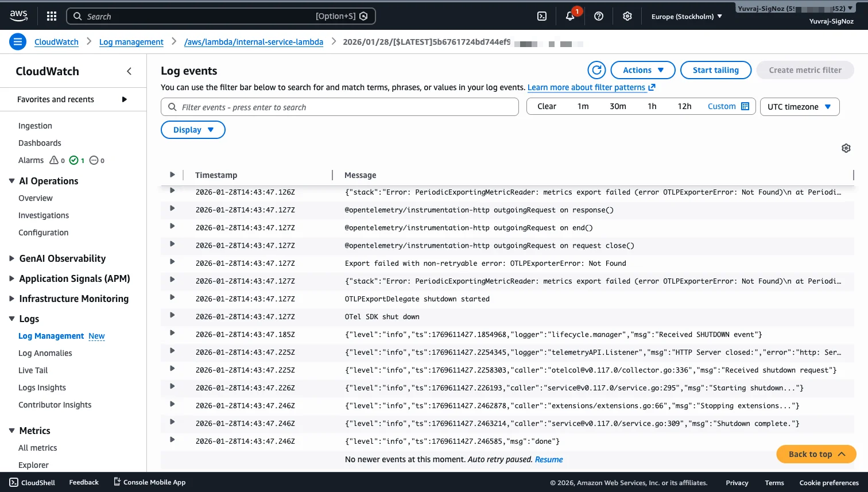
Task: Resume auto retry of log streaming
Action: coord(549,459)
